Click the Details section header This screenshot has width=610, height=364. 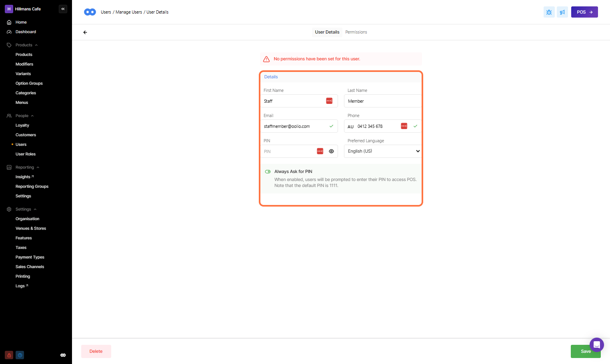[271, 77]
